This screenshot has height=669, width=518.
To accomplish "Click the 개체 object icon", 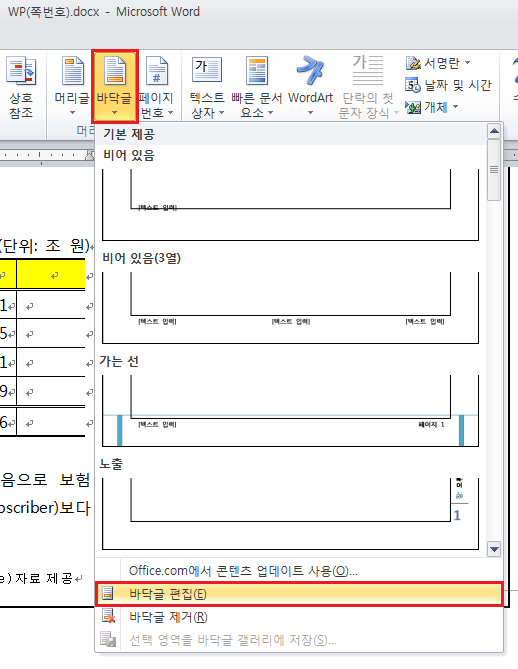I will (413, 107).
